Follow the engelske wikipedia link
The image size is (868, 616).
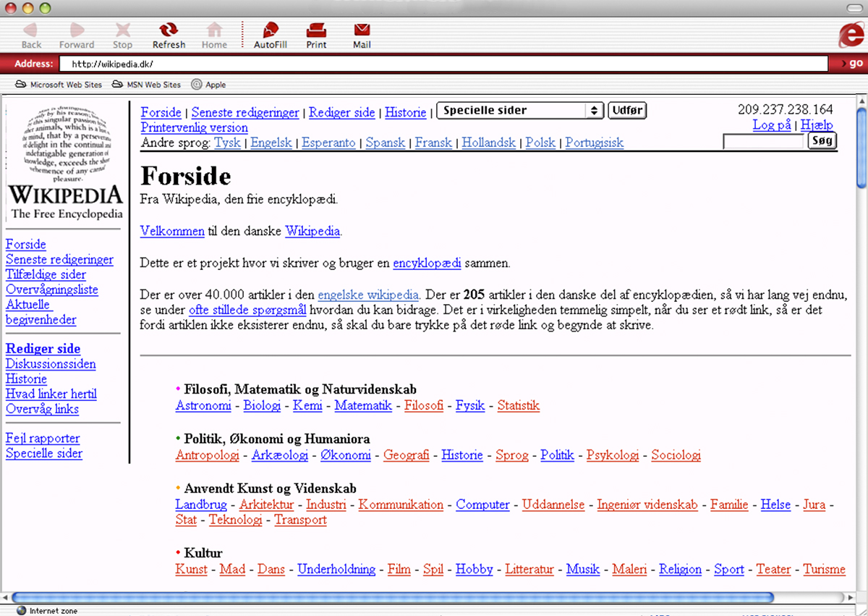(368, 295)
